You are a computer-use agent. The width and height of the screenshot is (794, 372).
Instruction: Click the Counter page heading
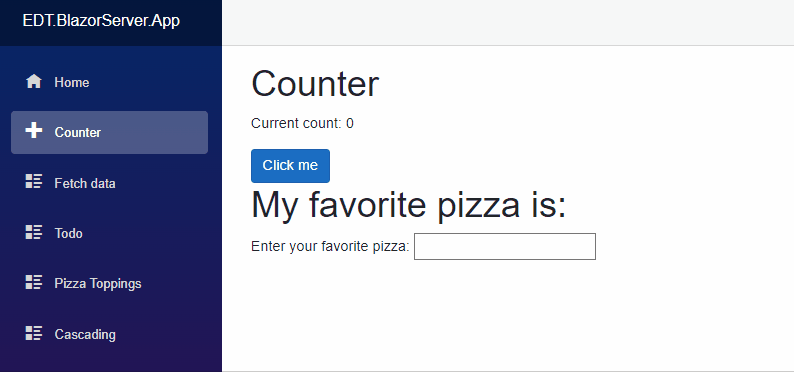pyautogui.click(x=315, y=84)
